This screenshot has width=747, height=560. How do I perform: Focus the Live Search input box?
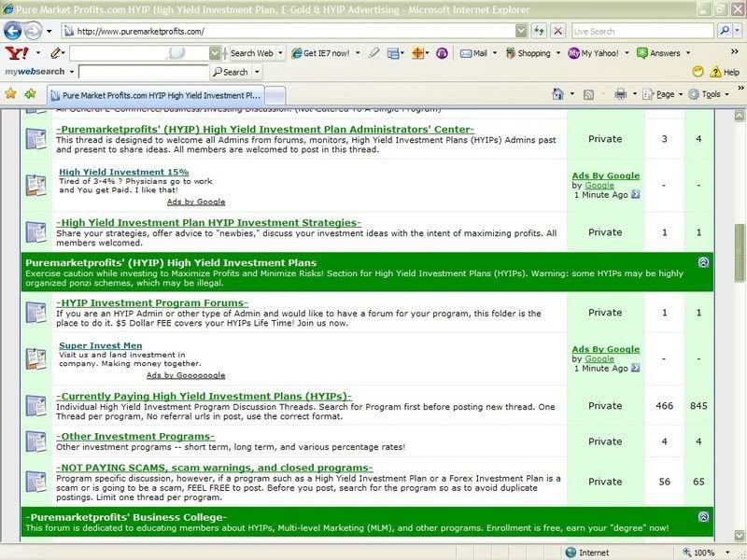(x=642, y=32)
